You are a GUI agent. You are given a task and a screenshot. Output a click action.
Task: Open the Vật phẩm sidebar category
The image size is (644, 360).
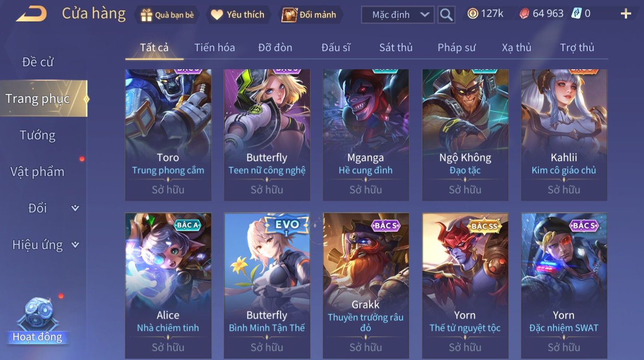38,172
